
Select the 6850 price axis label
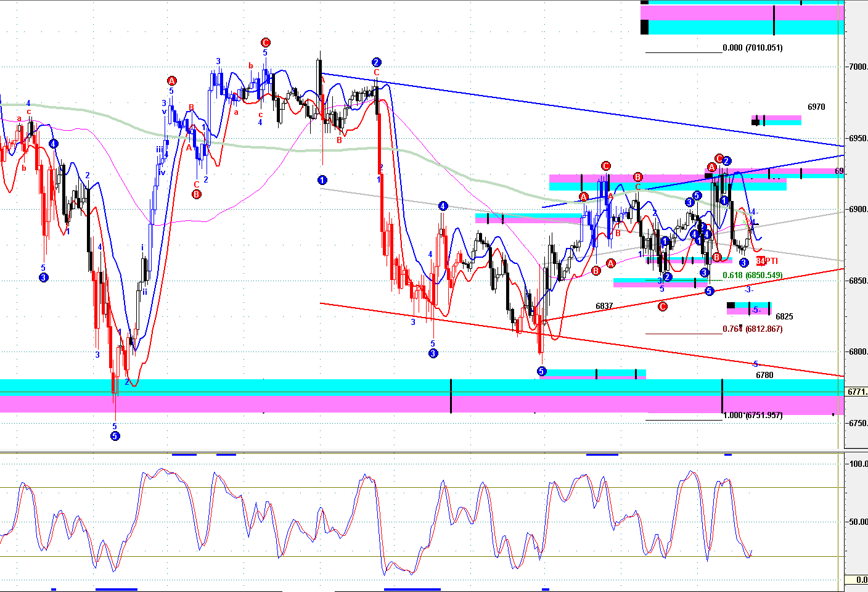(x=858, y=281)
